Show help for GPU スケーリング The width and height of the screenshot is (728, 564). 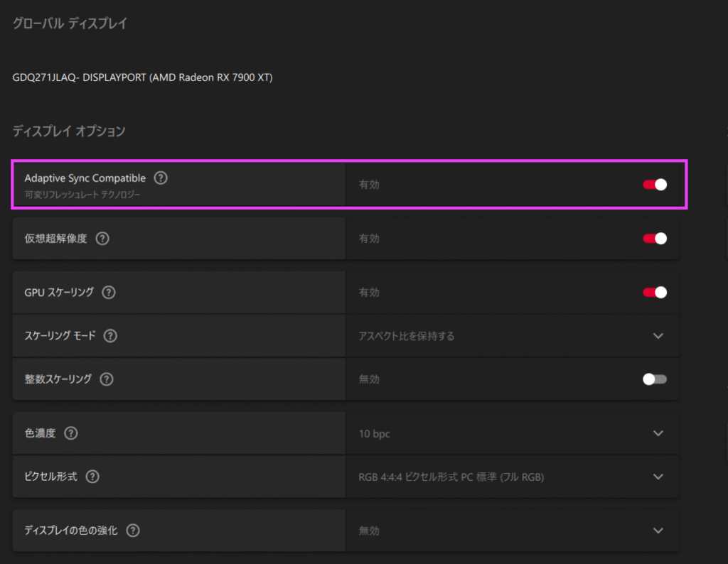coord(109,292)
